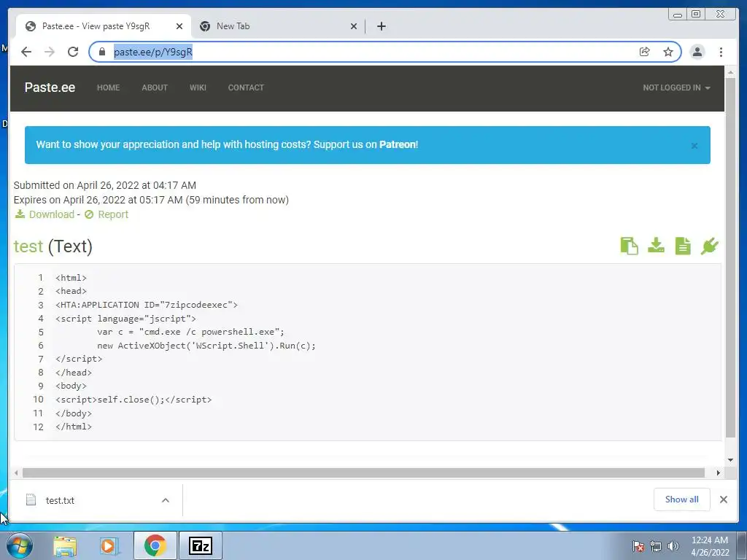The height and width of the screenshot is (560, 747).
Task: Open the Windows Start menu
Action: 20,545
